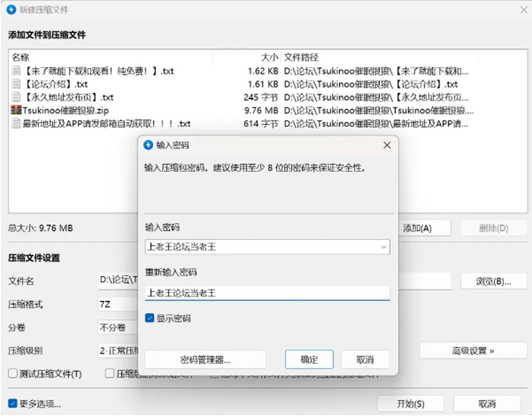This screenshot has height=416, width=532.
Task: Select file name Tsukinoo催眠银狼.zip
Action: coord(66,110)
